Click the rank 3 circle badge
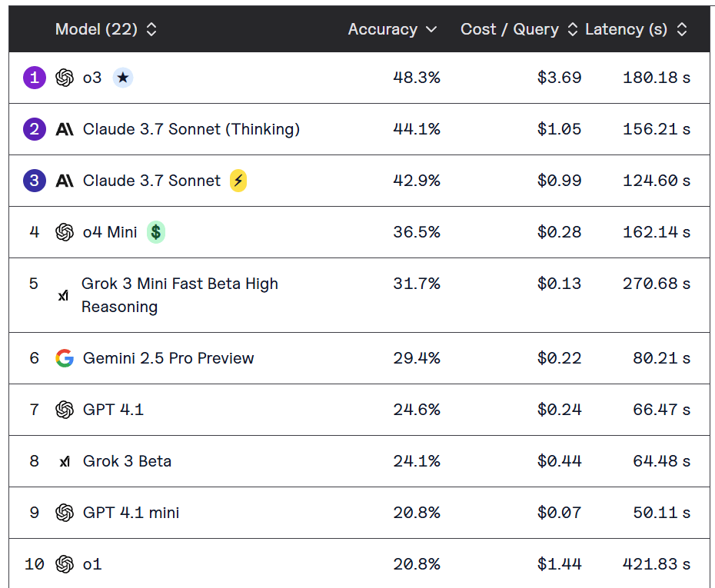Screen dimensions: 715x588 tap(35, 181)
